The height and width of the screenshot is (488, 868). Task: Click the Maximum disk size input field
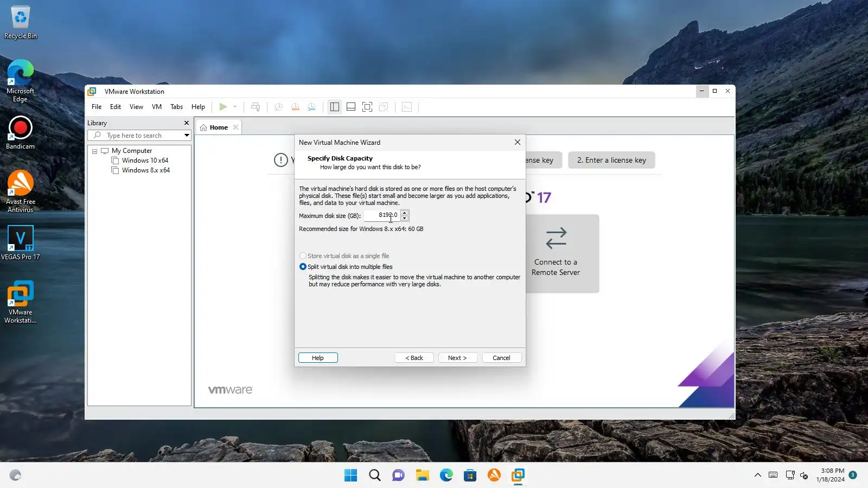coord(382,215)
